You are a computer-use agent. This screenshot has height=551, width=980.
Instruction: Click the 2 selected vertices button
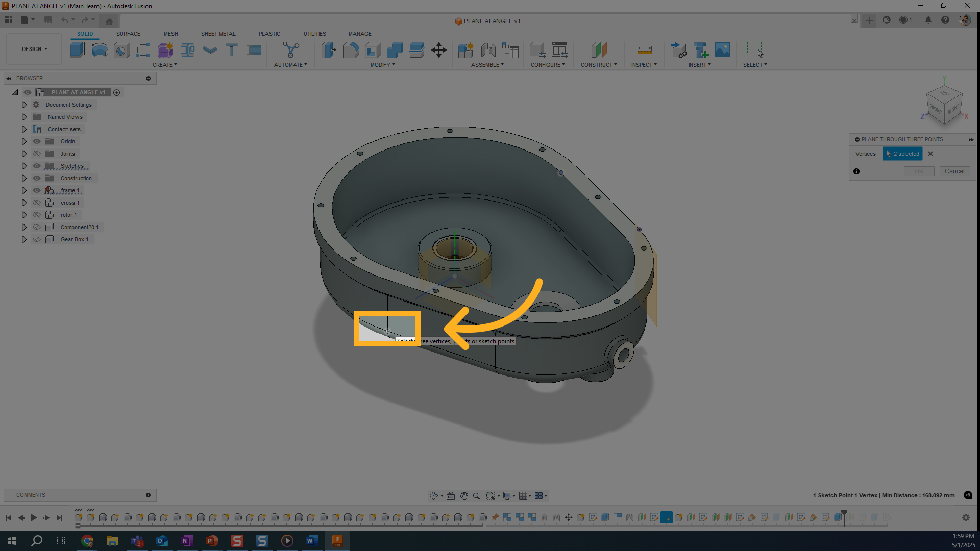coord(902,154)
